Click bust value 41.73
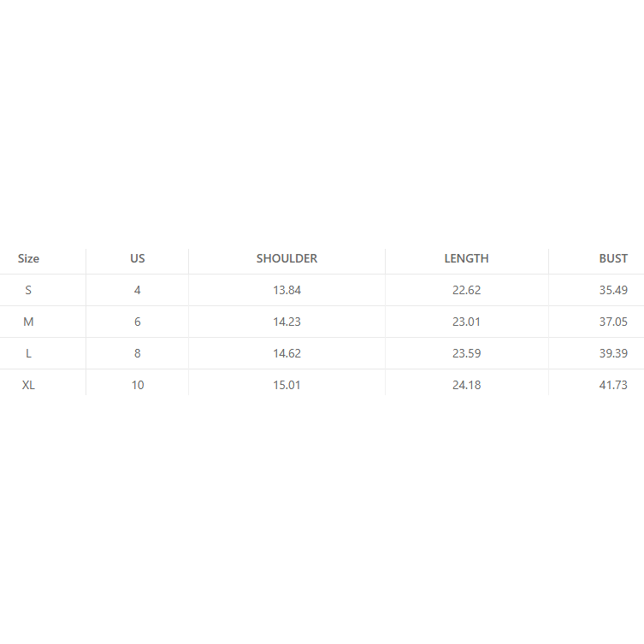 point(613,385)
